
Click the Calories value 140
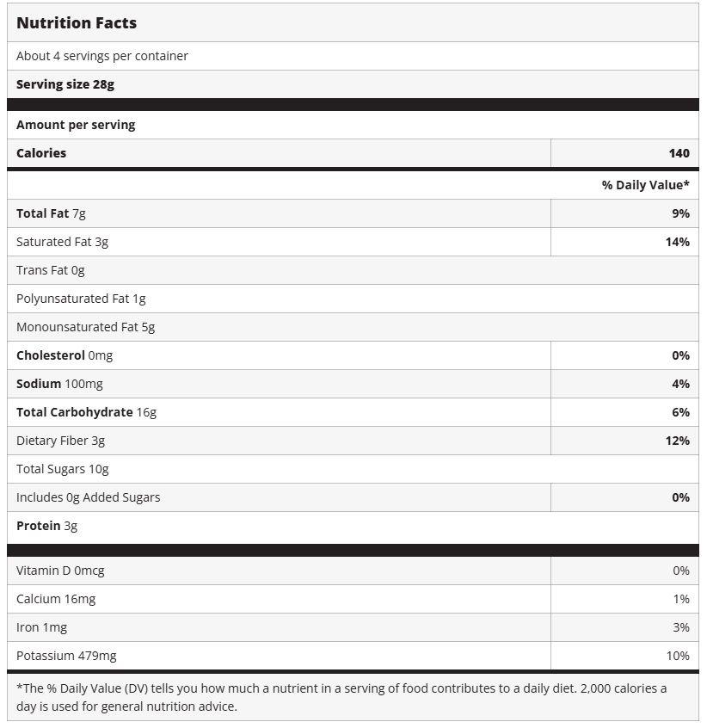coord(679,153)
